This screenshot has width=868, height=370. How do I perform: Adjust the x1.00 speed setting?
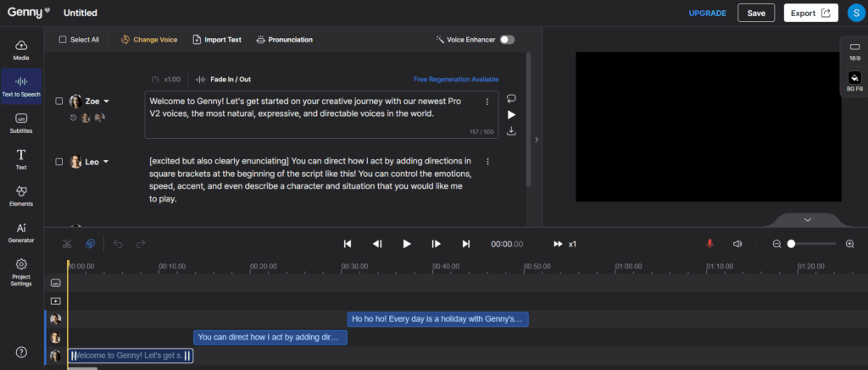[x=166, y=80]
